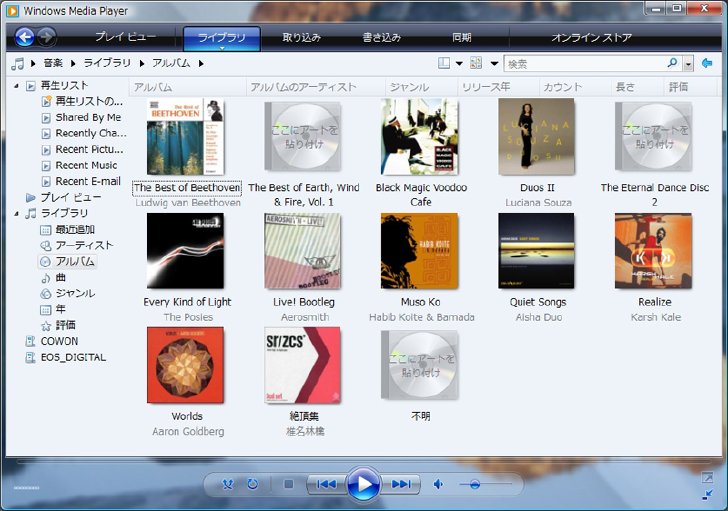Expand the arrow before 音楽 breadcrumb
Screen dimensions: 728x511
pos(33,64)
